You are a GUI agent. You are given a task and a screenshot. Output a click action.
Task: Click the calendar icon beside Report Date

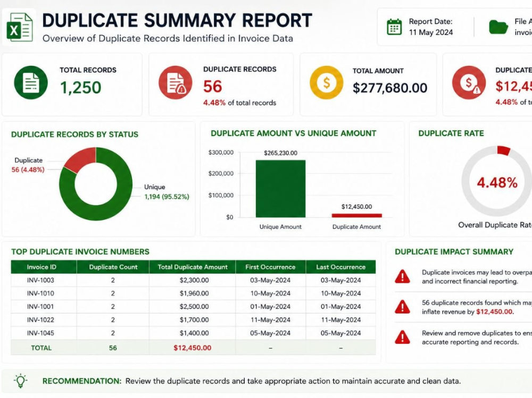coord(394,27)
